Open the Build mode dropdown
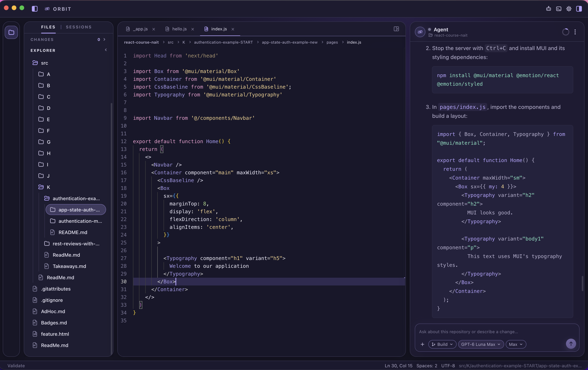 click(x=442, y=344)
